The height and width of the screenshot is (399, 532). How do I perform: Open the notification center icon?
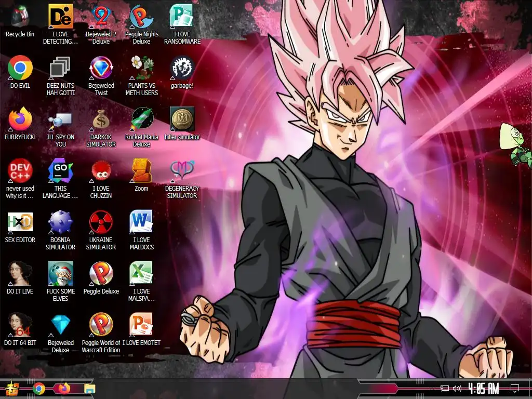[x=515, y=389]
